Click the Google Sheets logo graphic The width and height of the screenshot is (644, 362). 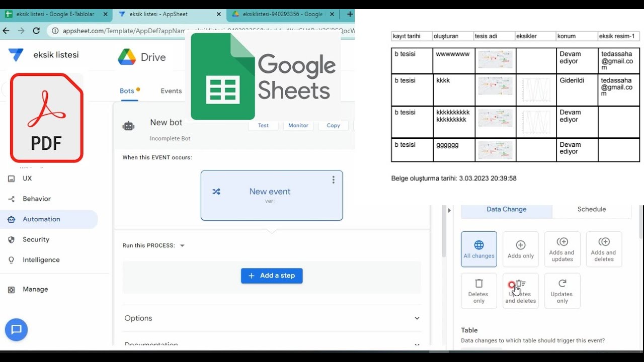(x=223, y=76)
